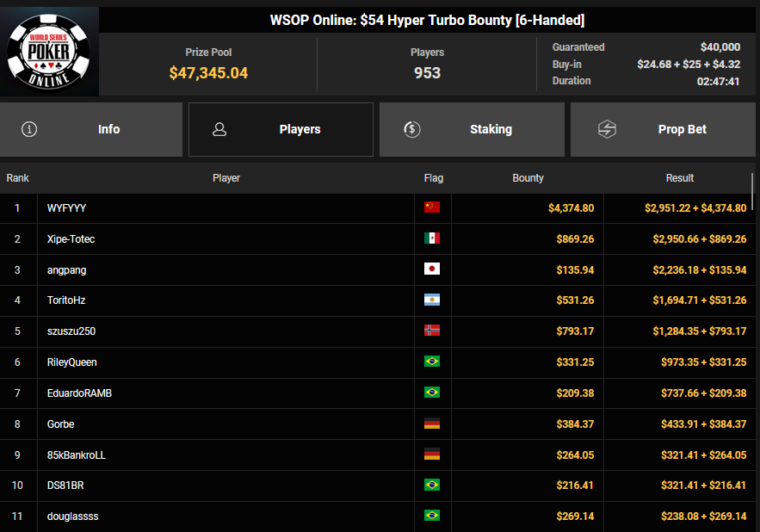Screen dimensions: 760x532
Task: Click the person icon on Players tab
Action: tap(219, 129)
